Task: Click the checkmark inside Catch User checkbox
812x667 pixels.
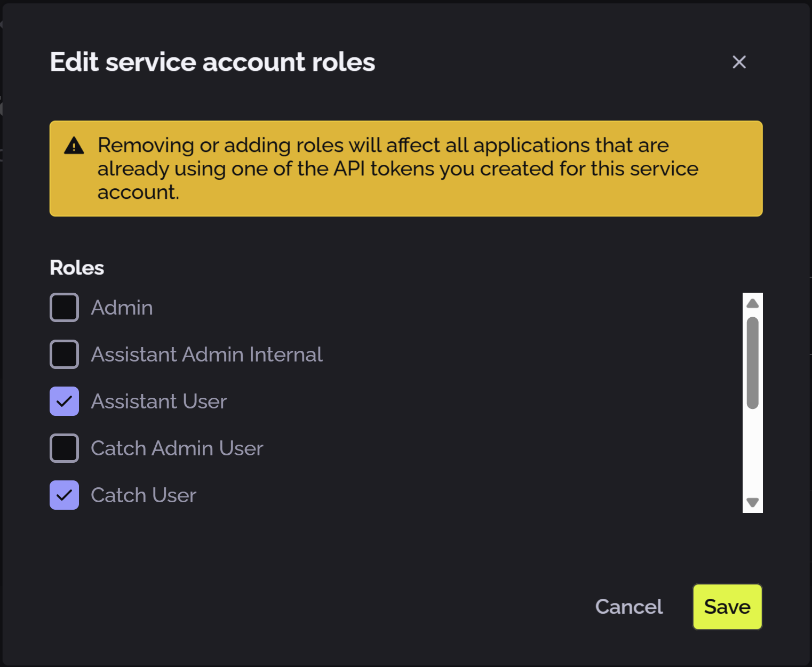Action: coord(64,495)
